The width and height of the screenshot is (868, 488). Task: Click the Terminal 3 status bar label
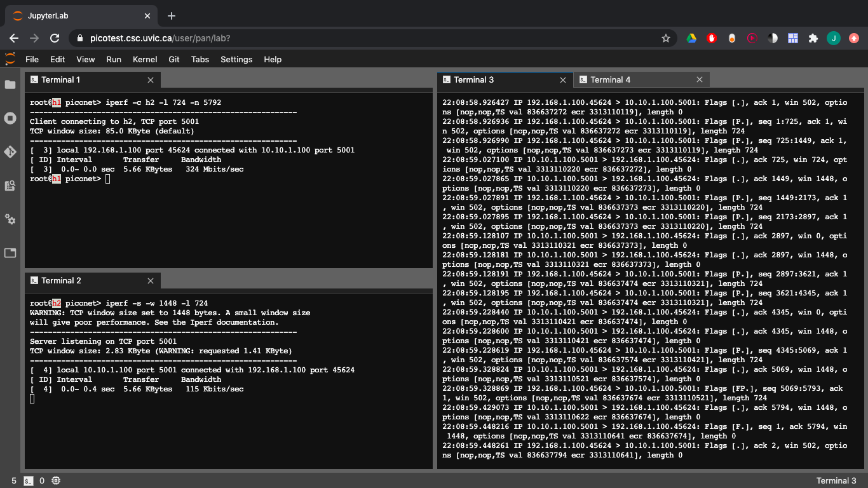pyautogui.click(x=836, y=481)
